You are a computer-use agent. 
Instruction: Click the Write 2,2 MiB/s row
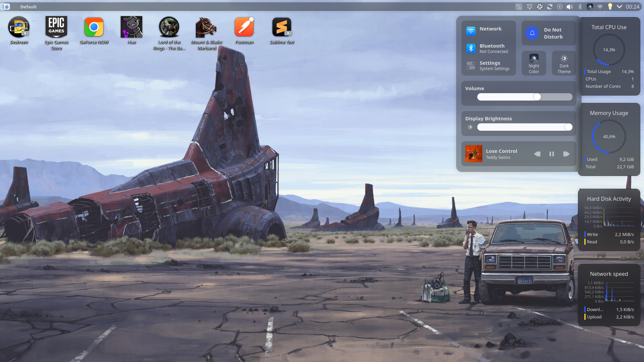click(609, 234)
